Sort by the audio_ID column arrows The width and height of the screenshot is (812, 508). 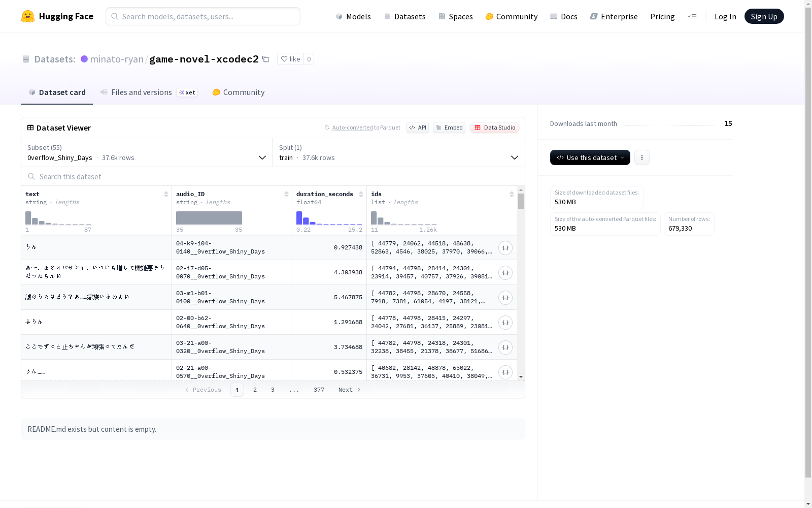[286, 194]
